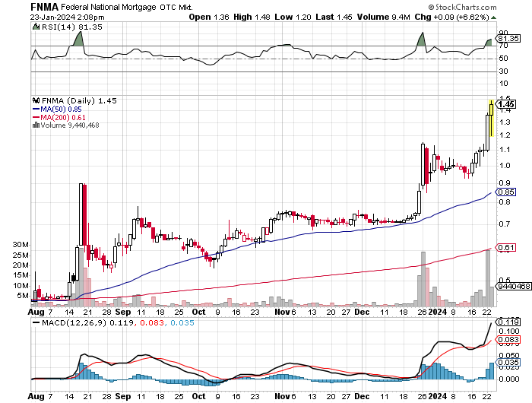Click the 'Low 1.20' value in the header

[x=293, y=17]
